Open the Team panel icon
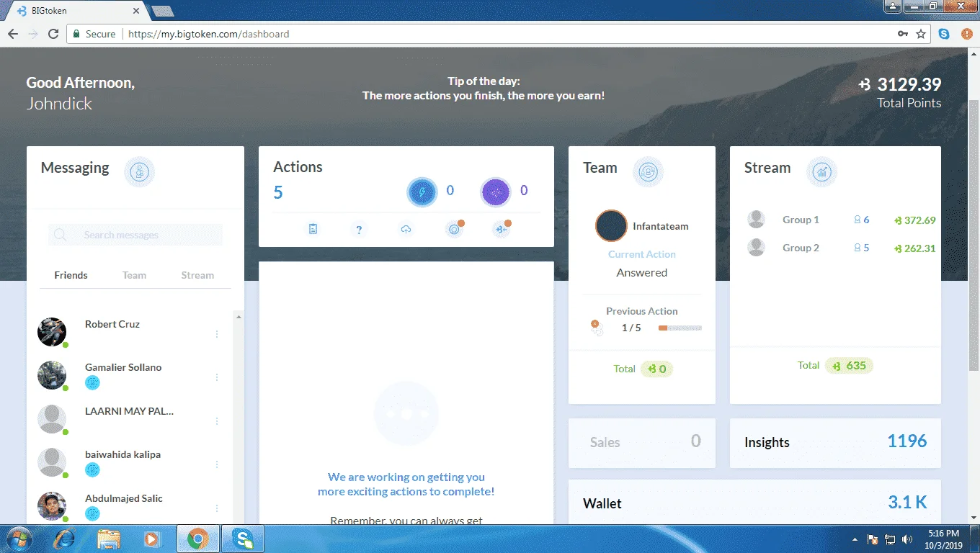Image resolution: width=980 pixels, height=553 pixels. point(649,172)
